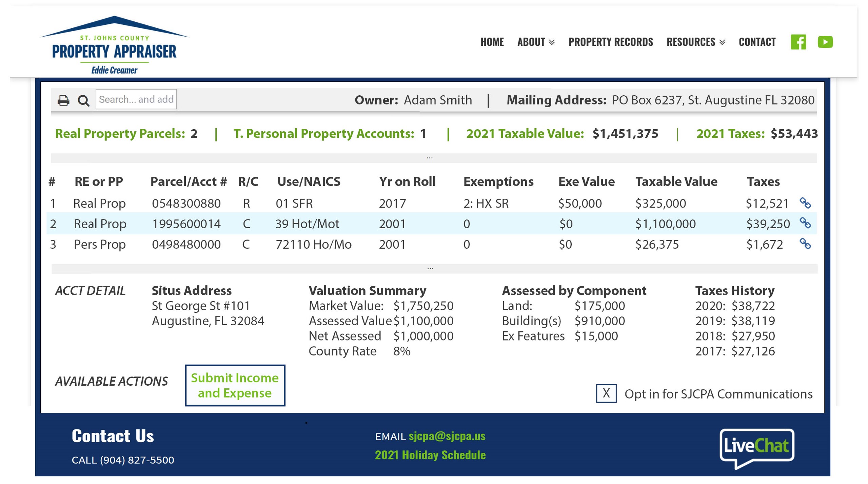
Task: Click the printer icon
Action: click(63, 100)
